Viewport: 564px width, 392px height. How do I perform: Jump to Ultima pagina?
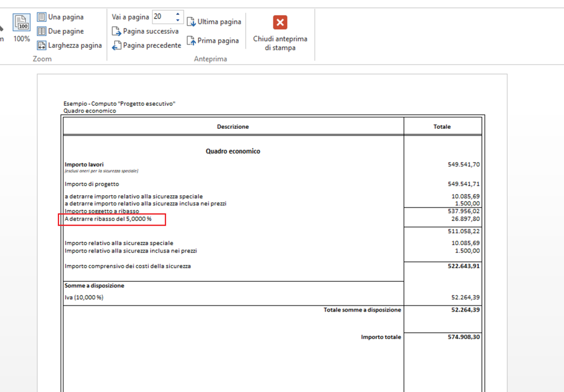214,21
